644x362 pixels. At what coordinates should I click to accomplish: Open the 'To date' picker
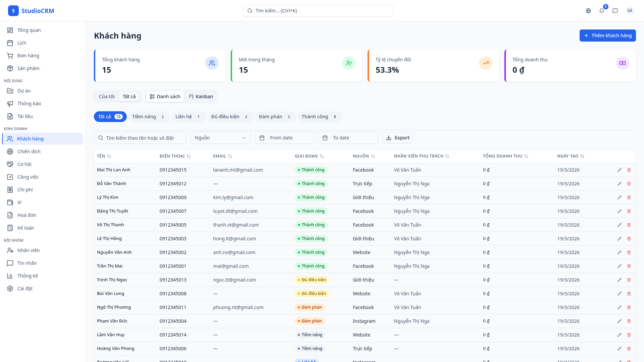348,137
